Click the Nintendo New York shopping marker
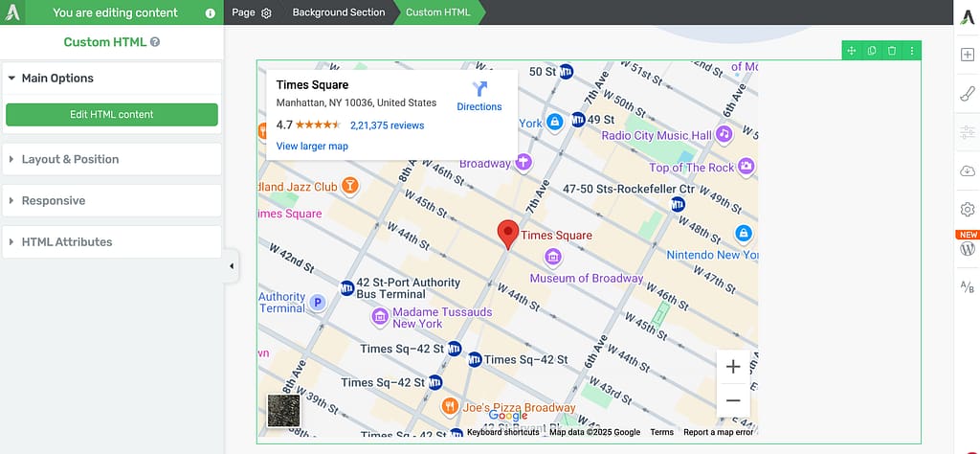Image resolution: width=980 pixels, height=454 pixels. point(743,234)
